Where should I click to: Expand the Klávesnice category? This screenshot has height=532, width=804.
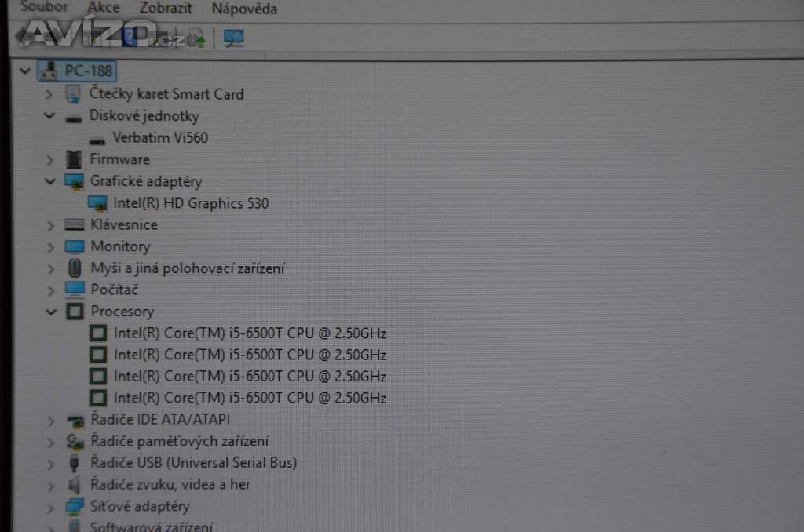tap(50, 225)
